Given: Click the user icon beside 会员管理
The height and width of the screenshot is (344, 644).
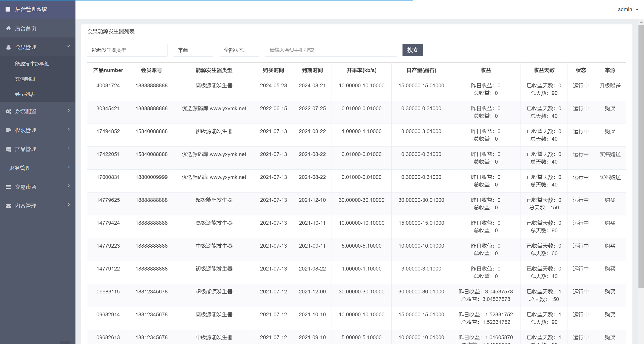Looking at the screenshot, I should pyautogui.click(x=9, y=47).
